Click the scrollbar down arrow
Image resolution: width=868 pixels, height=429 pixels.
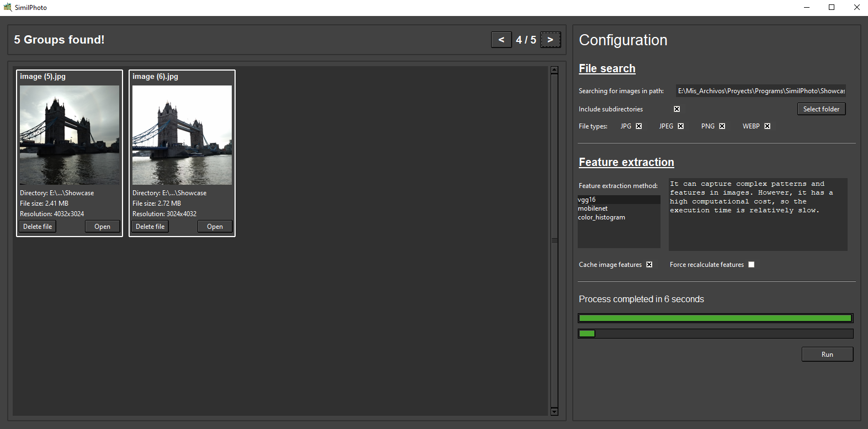click(555, 412)
